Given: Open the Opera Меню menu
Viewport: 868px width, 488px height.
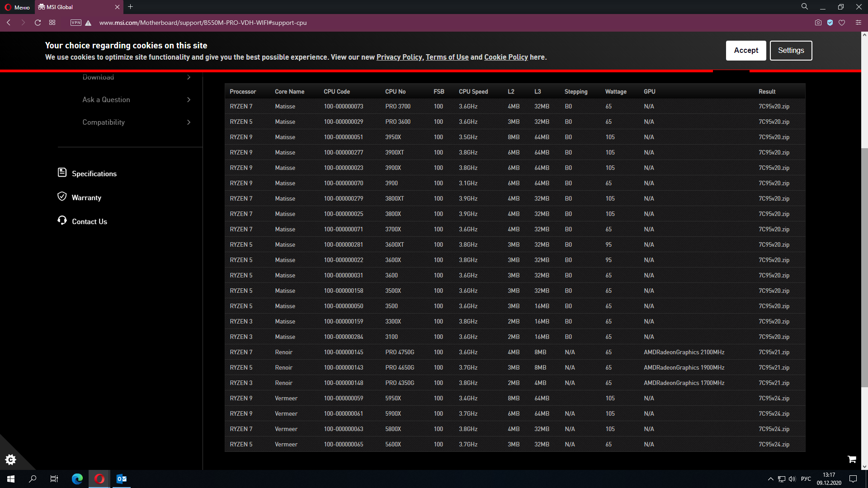Looking at the screenshot, I should 17,7.
